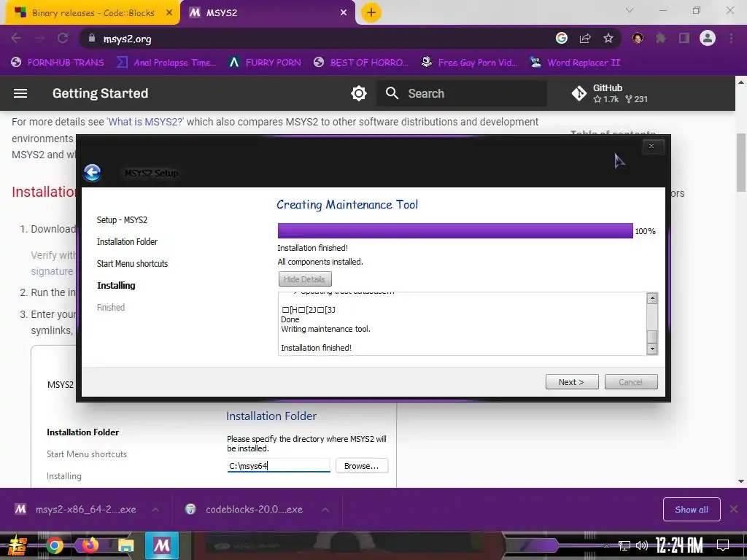Select the MSYS2 browser tab
Screen dimensions: 747x560
(267, 13)
